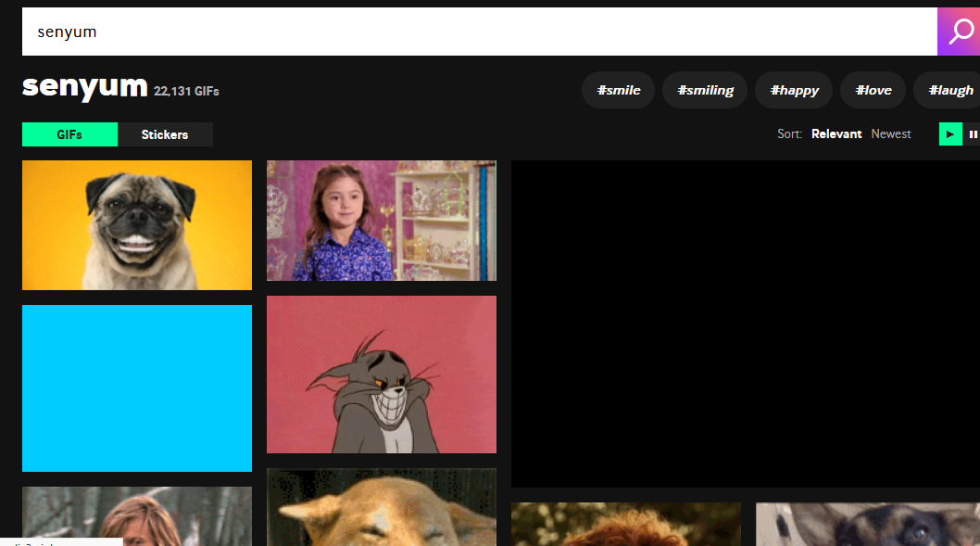Select the #laugh tag
The image size is (980, 546).
tap(947, 90)
